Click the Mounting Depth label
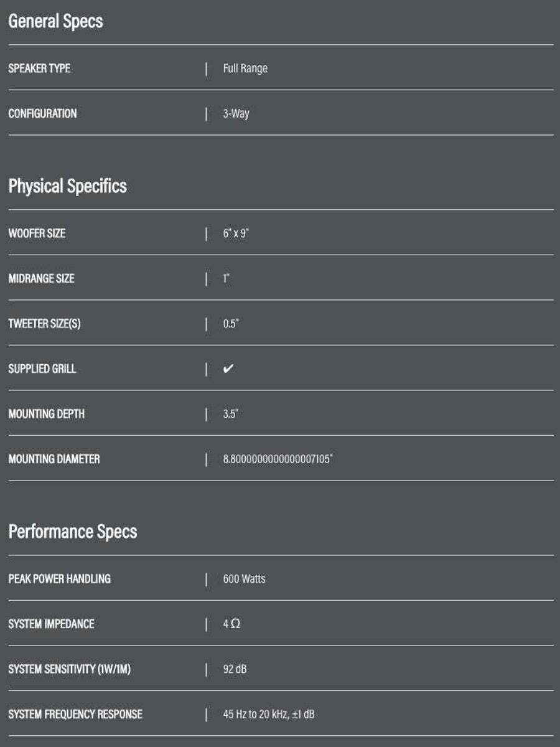 click(x=47, y=414)
